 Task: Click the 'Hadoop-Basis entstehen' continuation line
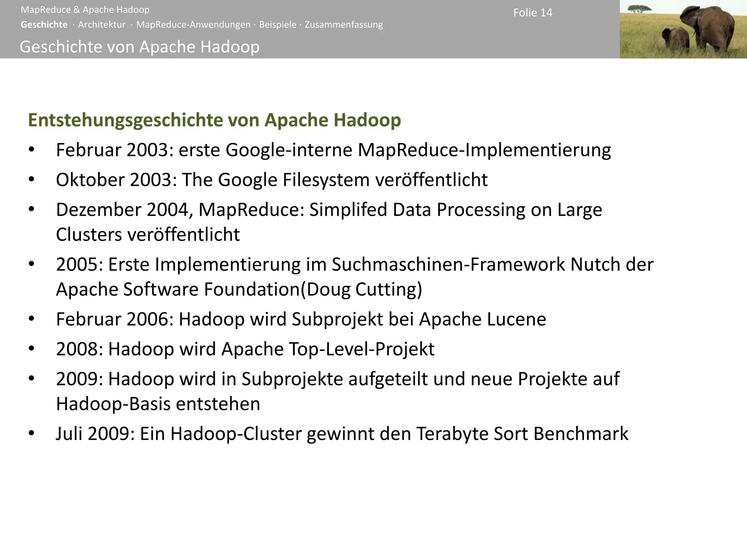[x=158, y=404]
